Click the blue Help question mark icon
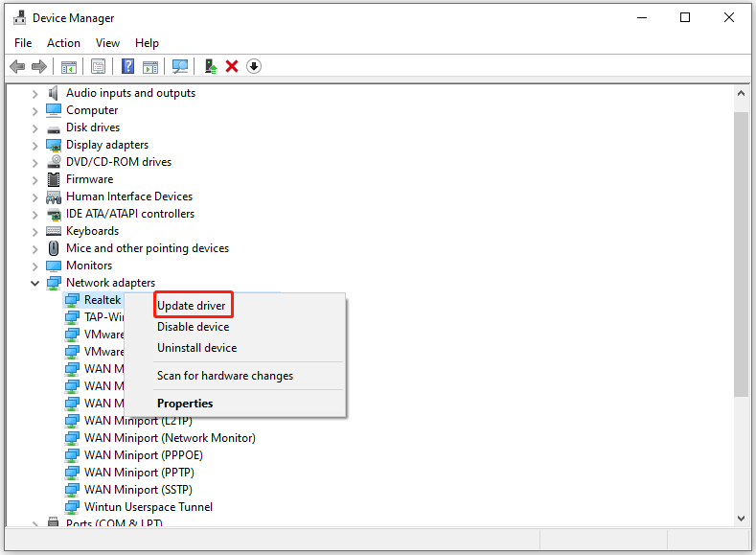Image resolution: width=756 pixels, height=555 pixels. click(x=127, y=66)
